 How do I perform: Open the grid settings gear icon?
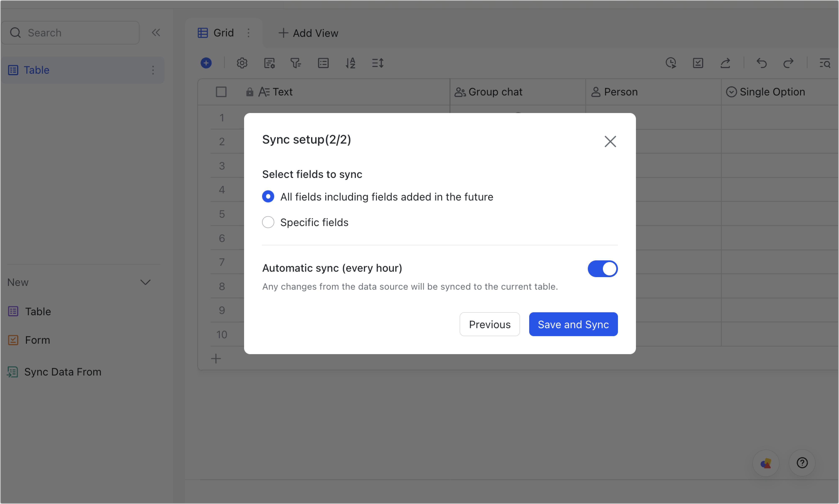242,63
